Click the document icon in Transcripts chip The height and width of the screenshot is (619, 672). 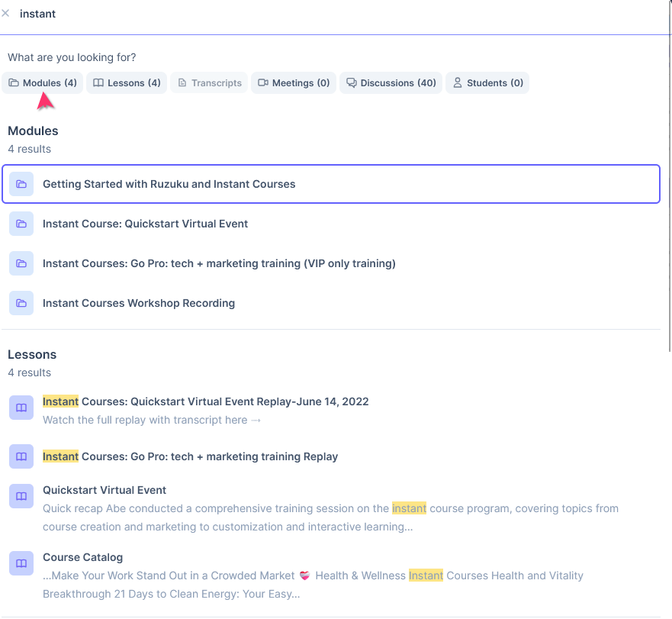tap(182, 82)
